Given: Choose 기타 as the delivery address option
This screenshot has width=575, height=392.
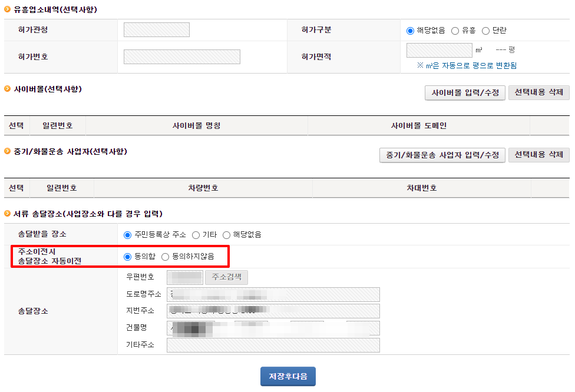Looking at the screenshot, I should point(196,234).
